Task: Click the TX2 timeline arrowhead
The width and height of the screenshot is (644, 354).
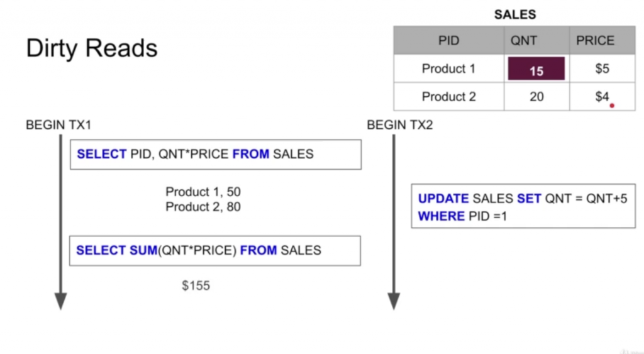Action: coord(394,301)
